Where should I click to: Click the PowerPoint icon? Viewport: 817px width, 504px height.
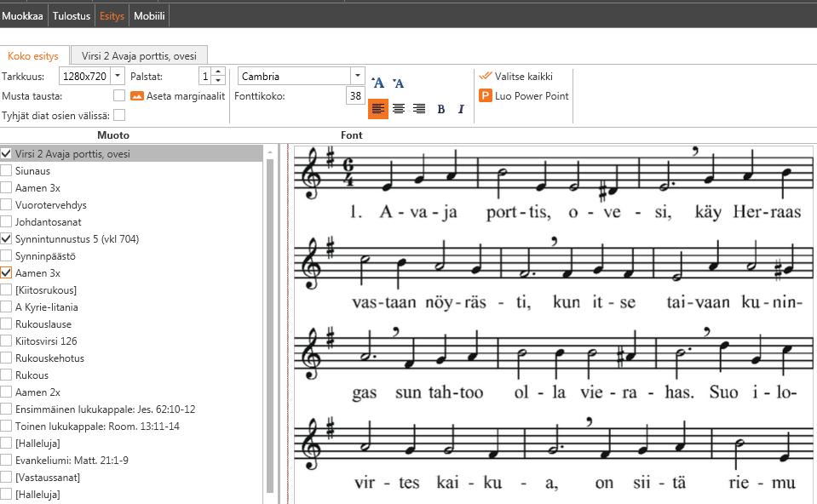pos(486,96)
